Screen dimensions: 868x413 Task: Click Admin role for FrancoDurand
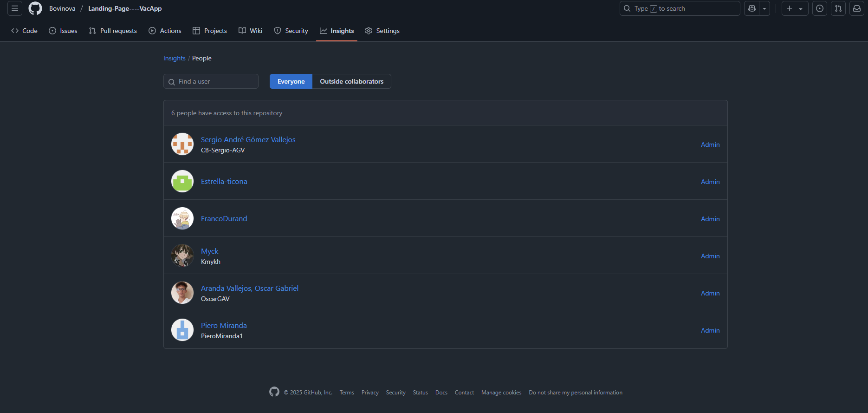(710, 219)
